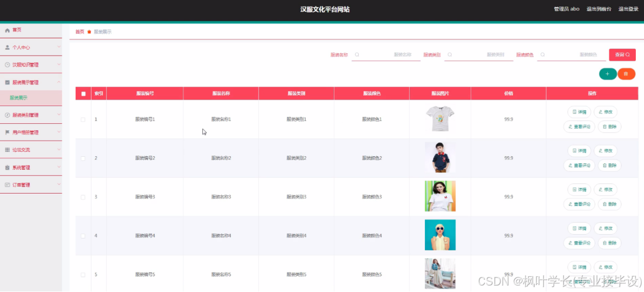The width and height of the screenshot is (644, 292).
Task: Click 退出登录 to log out
Action: click(628, 9)
